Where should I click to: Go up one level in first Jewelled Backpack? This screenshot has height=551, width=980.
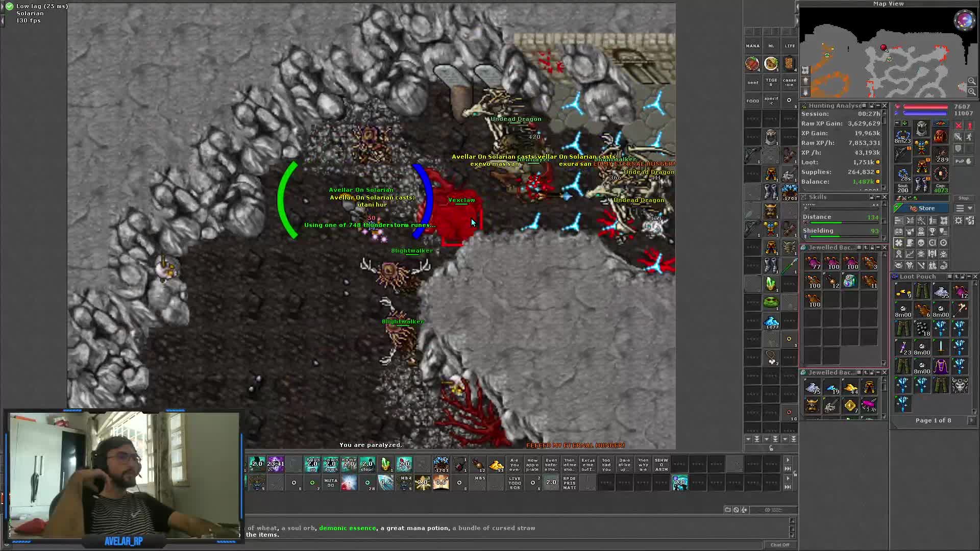pyautogui.click(x=865, y=247)
